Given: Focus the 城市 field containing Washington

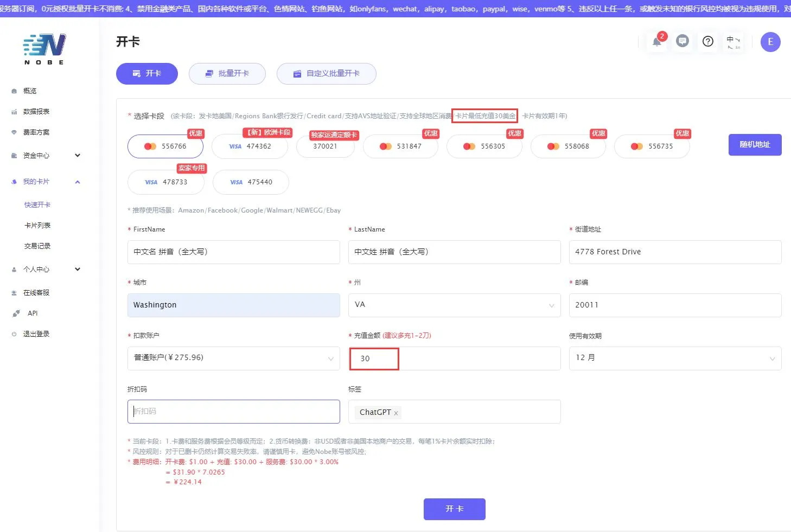Looking at the screenshot, I should pos(234,305).
